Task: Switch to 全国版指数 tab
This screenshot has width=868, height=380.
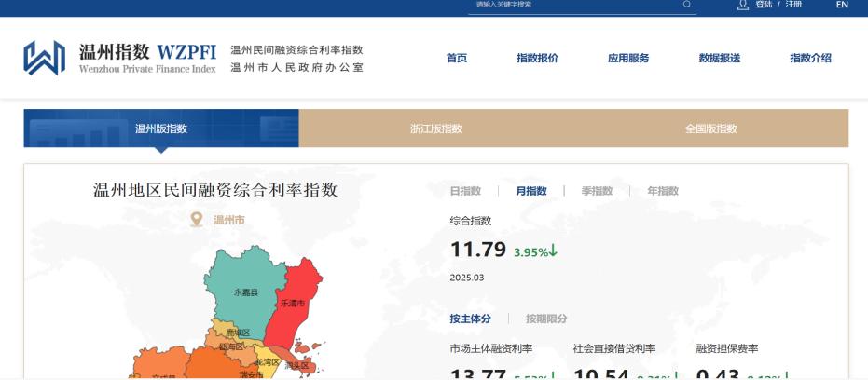Action: pyautogui.click(x=710, y=129)
